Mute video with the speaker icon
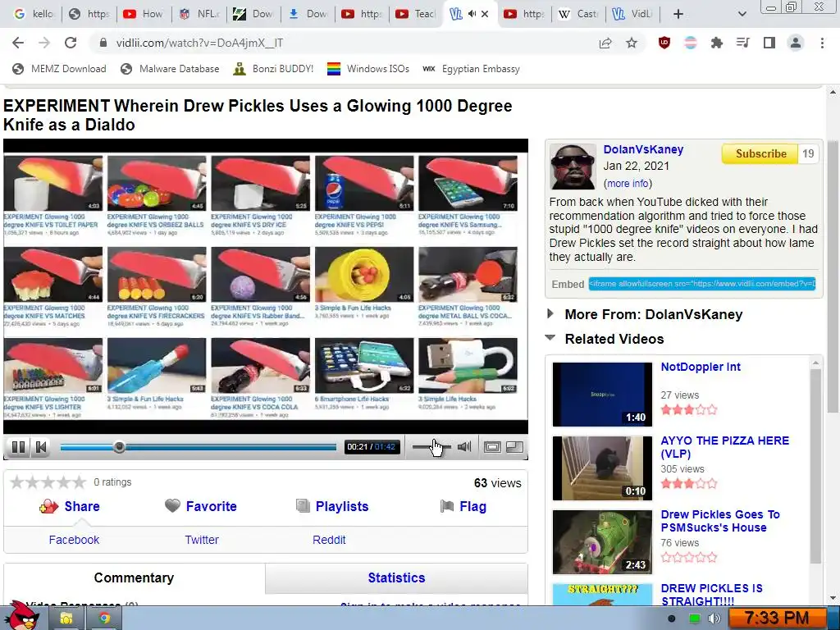The image size is (840, 630). (x=464, y=447)
